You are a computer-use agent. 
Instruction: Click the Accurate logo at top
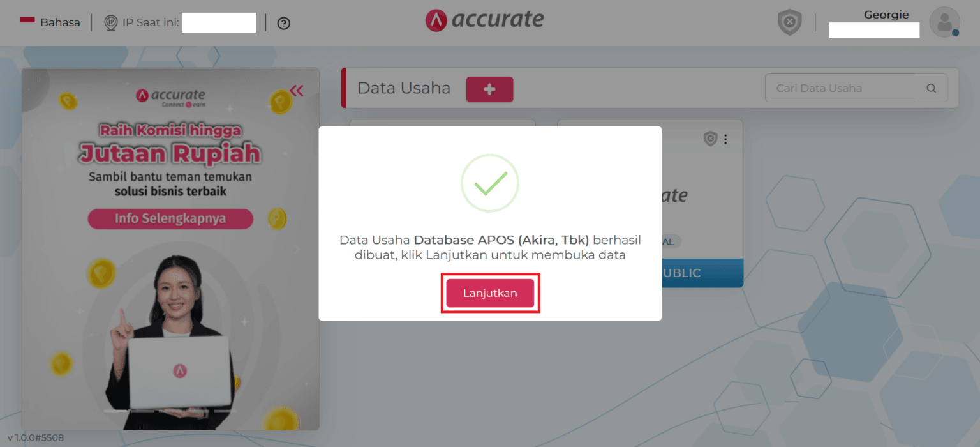tap(484, 20)
